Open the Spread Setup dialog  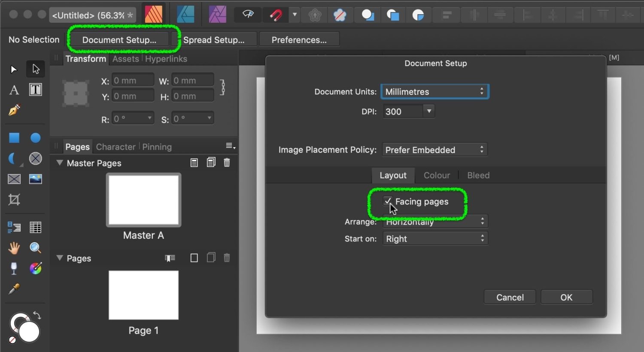[x=214, y=40]
